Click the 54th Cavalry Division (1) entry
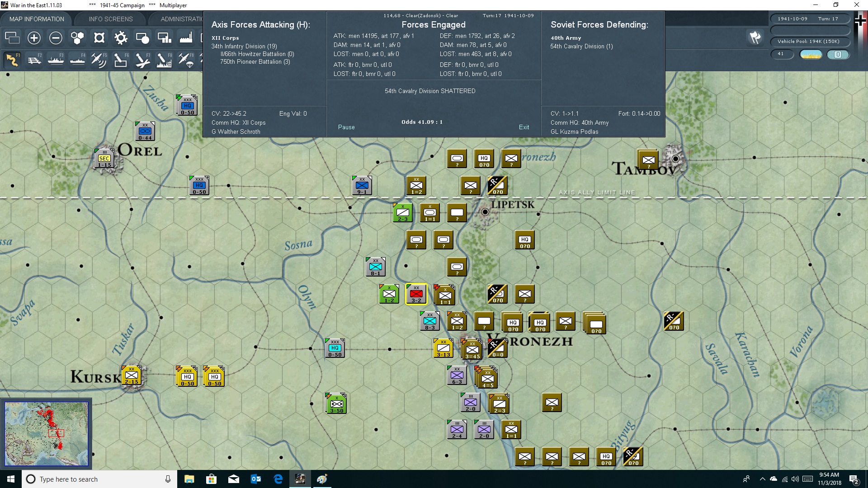The height and width of the screenshot is (488, 868). (x=581, y=46)
